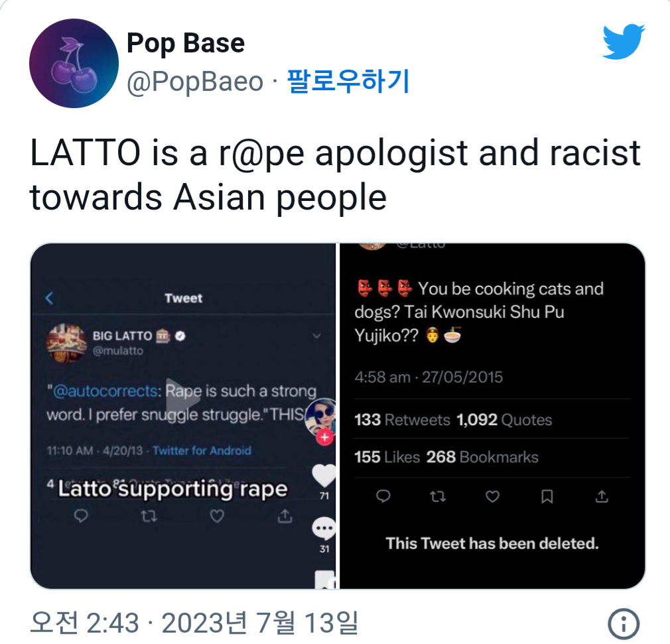Click the share icon in right screenshot
Image resolution: width=670 pixels, height=644 pixels.
(x=602, y=496)
